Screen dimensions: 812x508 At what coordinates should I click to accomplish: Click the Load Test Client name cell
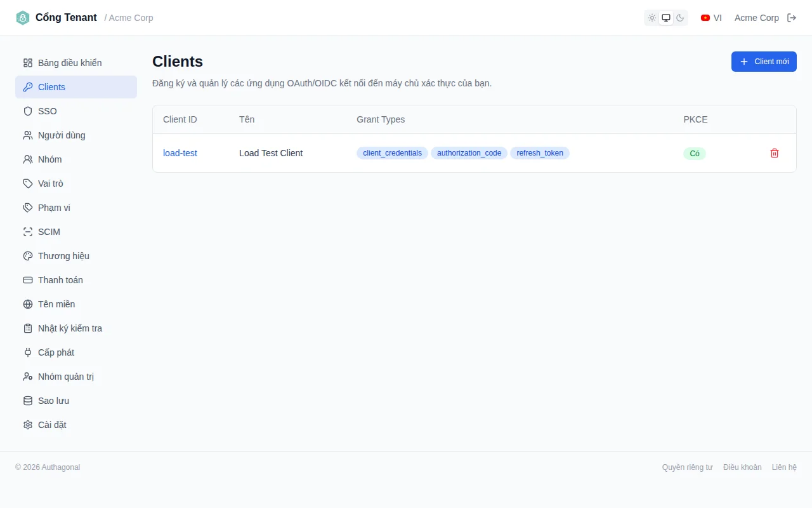271,153
